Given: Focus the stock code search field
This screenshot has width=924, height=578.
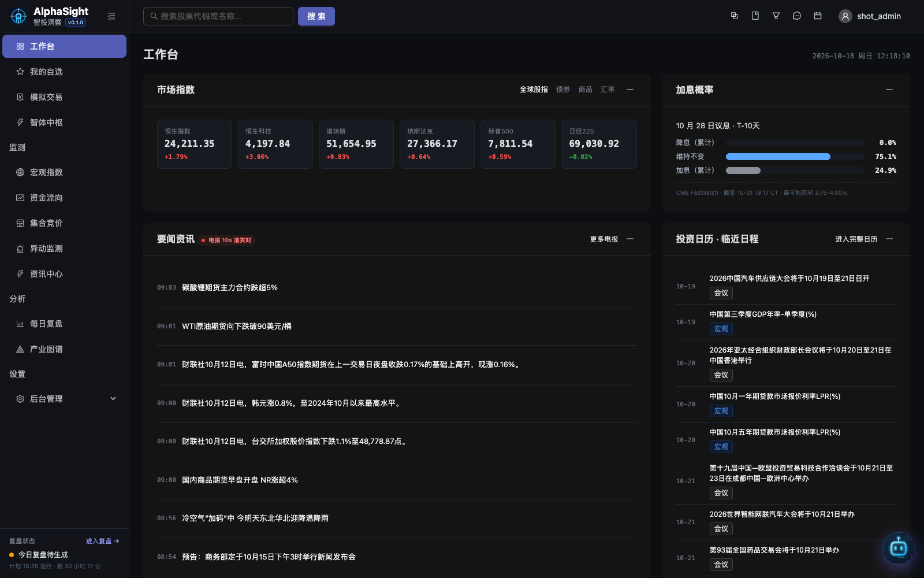Looking at the screenshot, I should (x=218, y=16).
